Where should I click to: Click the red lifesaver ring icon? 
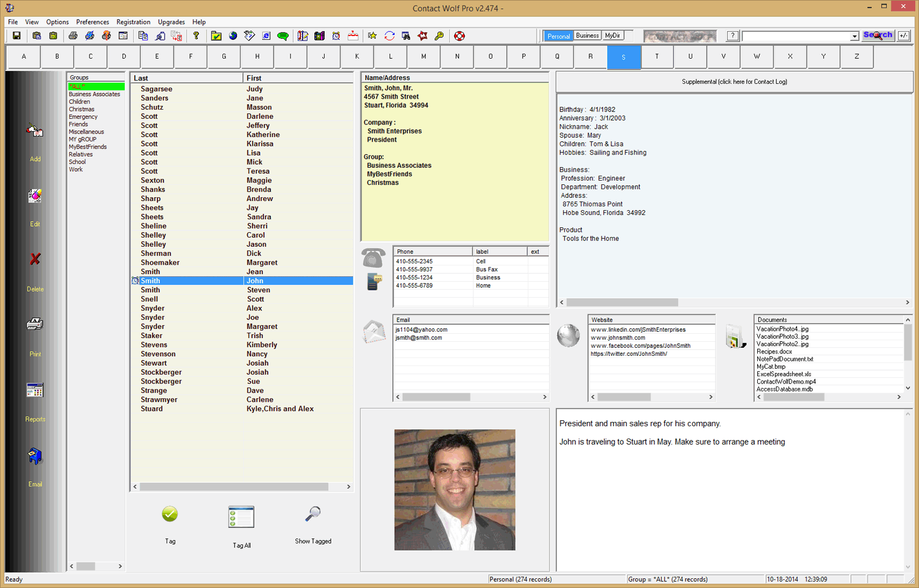[x=459, y=36]
